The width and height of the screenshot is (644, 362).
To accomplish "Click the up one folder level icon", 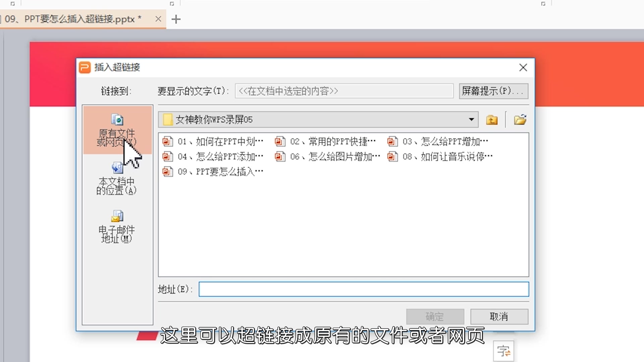I will point(491,120).
